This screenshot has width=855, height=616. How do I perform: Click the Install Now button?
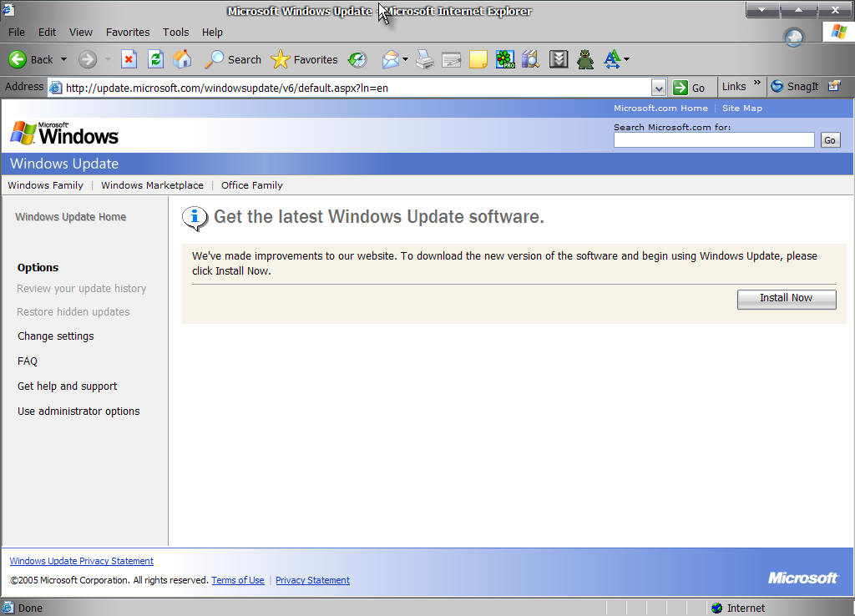point(787,299)
